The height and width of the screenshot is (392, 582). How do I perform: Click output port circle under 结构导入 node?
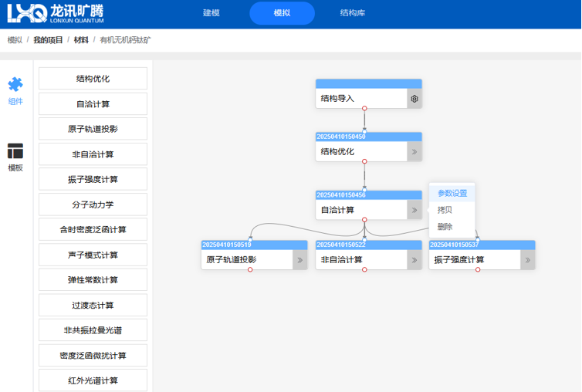point(364,108)
